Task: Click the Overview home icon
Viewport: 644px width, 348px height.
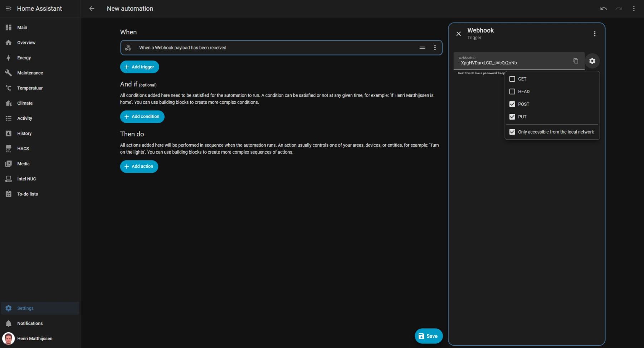Action: pos(9,43)
